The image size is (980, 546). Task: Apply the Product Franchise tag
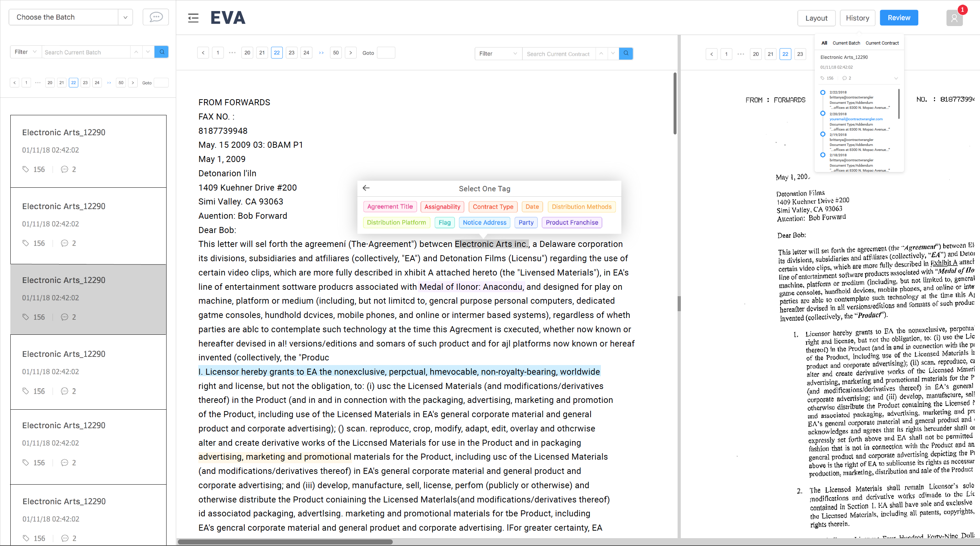(572, 222)
